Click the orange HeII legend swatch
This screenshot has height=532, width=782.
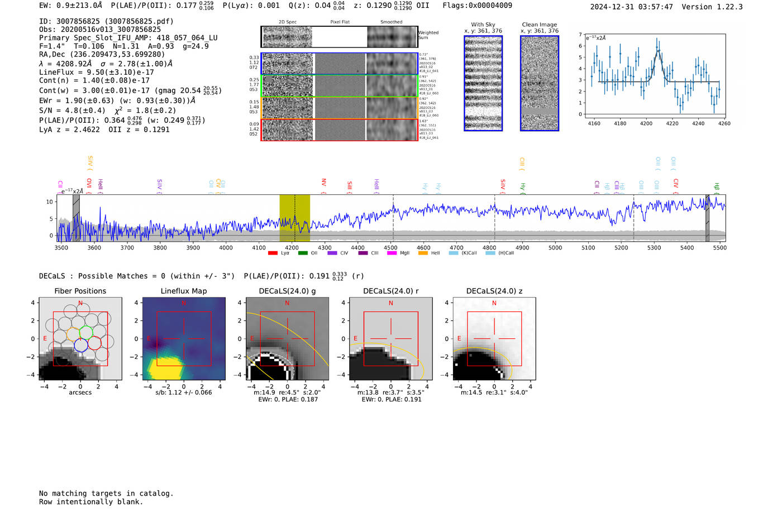tap(423, 253)
